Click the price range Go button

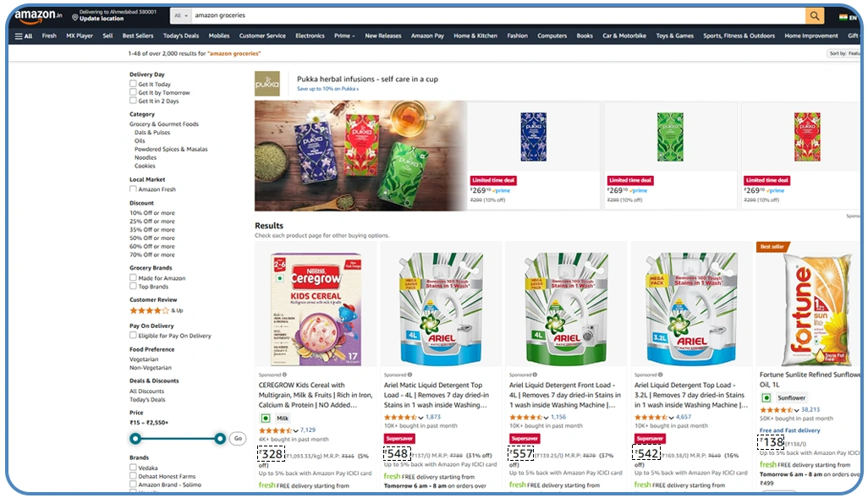238,438
